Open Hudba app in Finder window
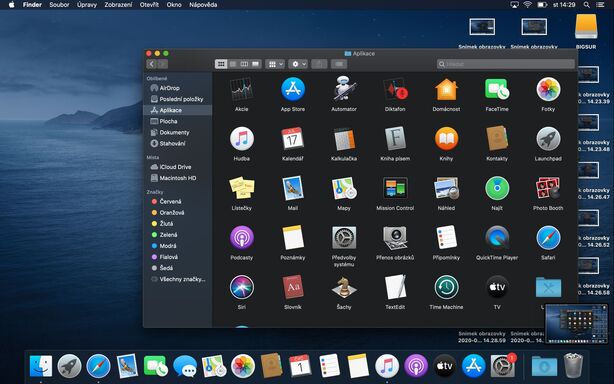The height and width of the screenshot is (384, 614). click(x=241, y=139)
